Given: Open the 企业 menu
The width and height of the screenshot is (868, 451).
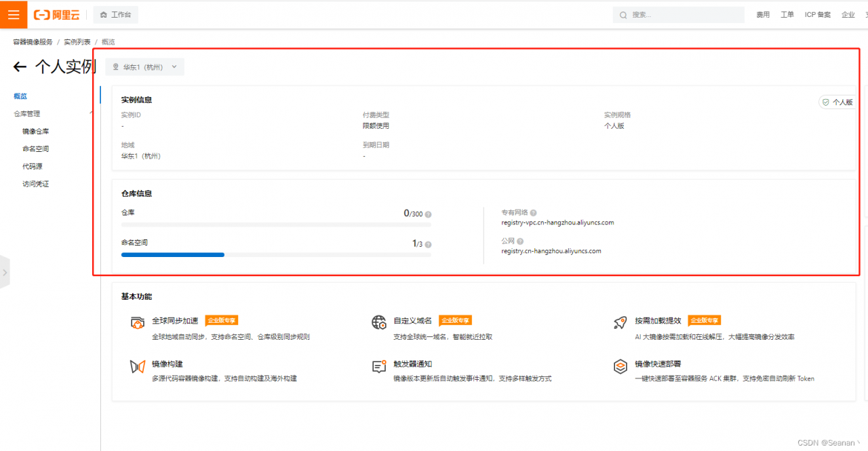Looking at the screenshot, I should point(848,15).
